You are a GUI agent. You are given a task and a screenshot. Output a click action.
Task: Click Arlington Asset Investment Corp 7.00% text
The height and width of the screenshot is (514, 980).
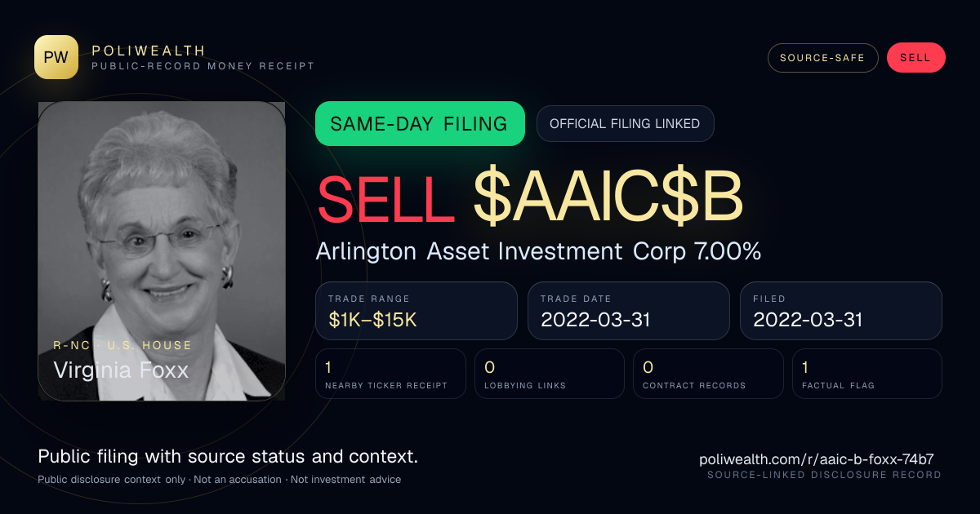tap(539, 252)
